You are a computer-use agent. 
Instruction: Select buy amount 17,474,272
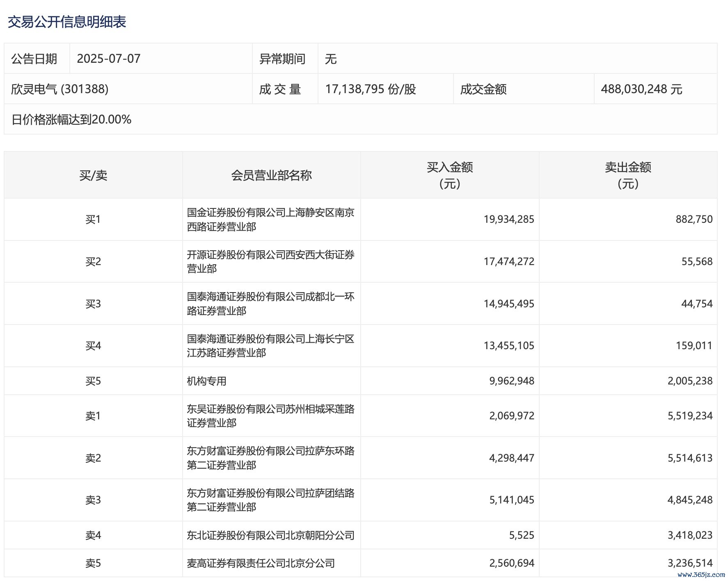click(509, 262)
